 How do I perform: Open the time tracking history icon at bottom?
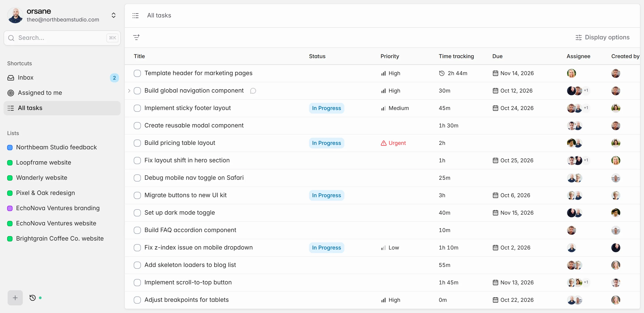32,298
